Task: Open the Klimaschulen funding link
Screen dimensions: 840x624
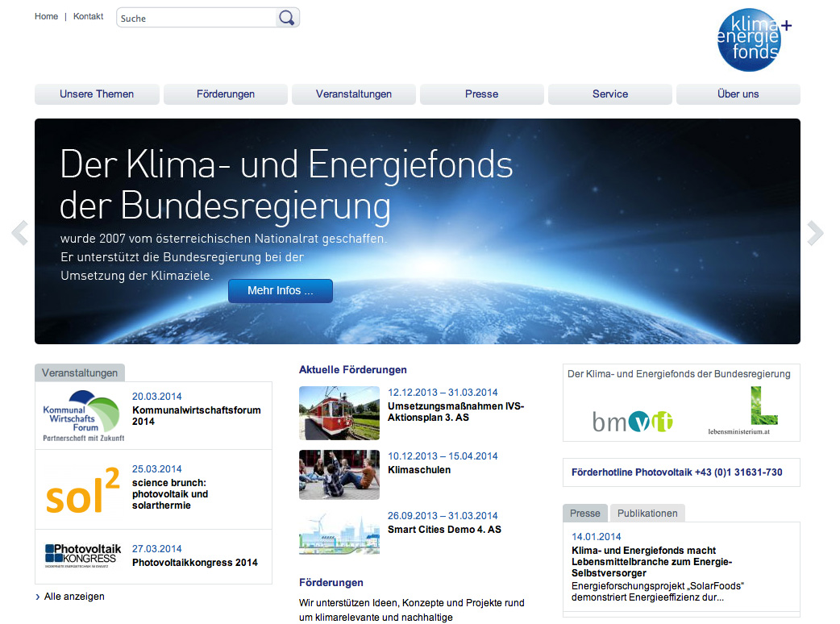Action: [x=419, y=470]
